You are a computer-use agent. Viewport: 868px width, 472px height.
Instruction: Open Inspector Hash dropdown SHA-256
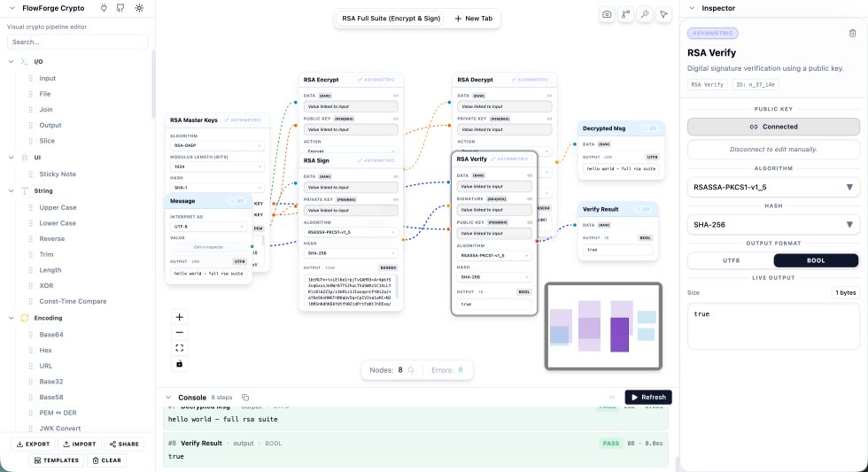pos(773,225)
